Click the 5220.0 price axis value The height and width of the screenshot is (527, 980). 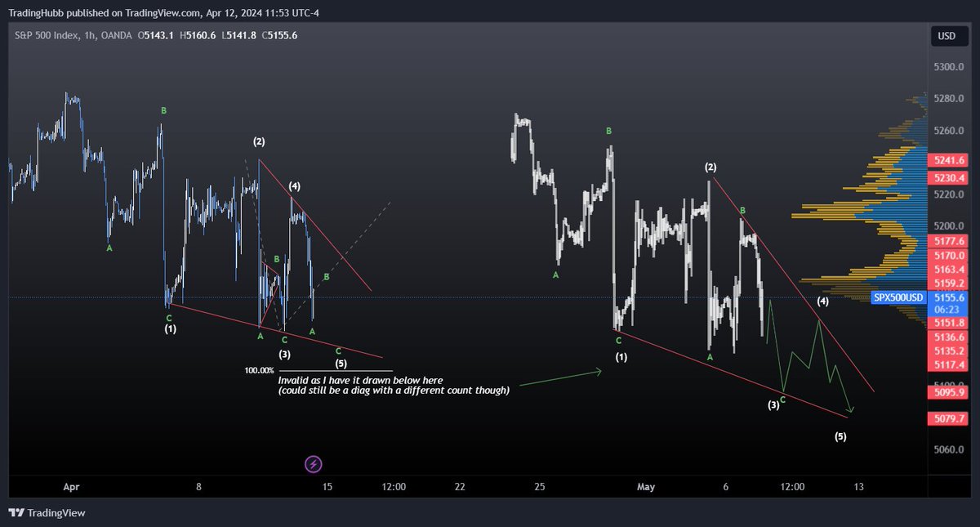pos(948,194)
